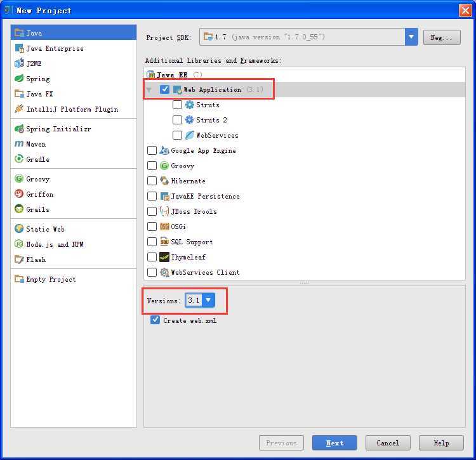Check the JavaEE Persistence checkbox
This screenshot has width=476, height=460.
click(152, 196)
